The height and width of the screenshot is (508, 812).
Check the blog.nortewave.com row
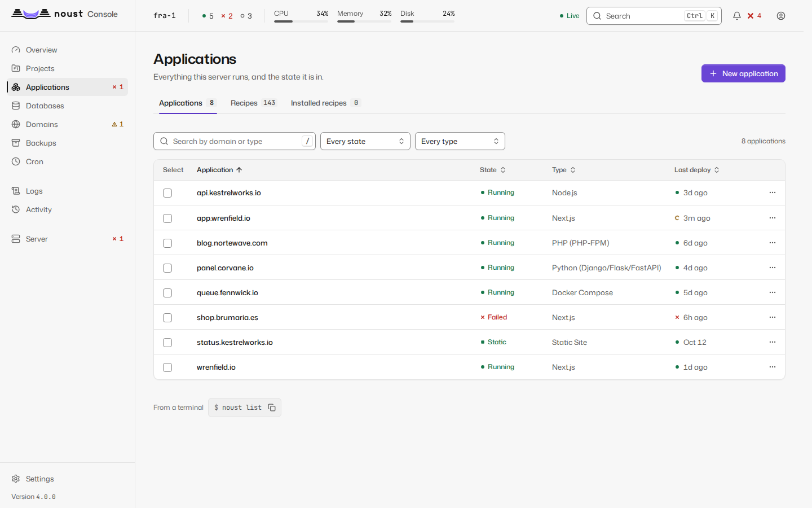(x=167, y=243)
